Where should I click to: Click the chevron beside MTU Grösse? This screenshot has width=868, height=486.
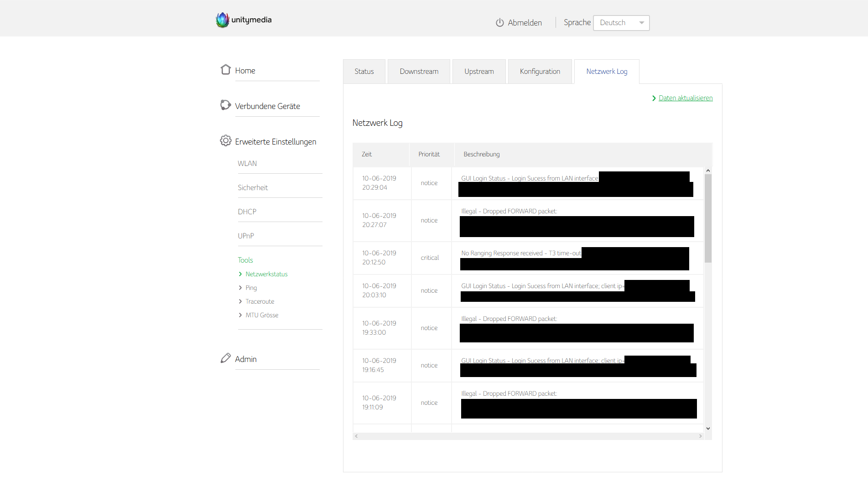(240, 315)
